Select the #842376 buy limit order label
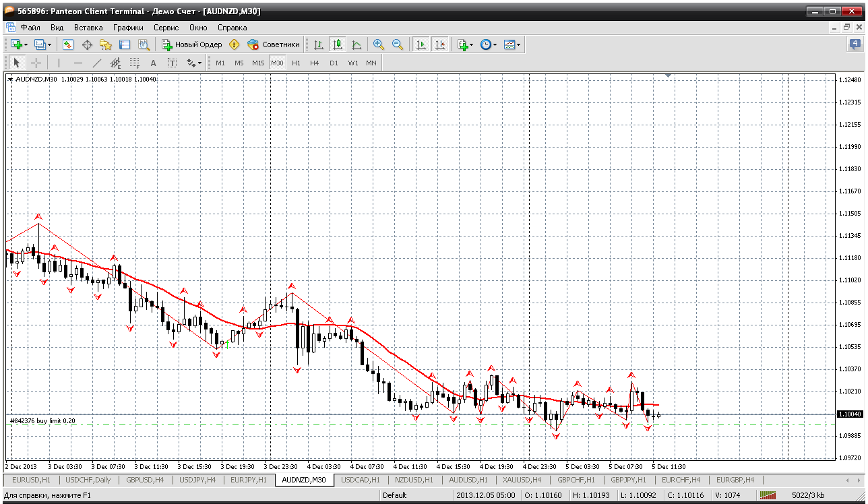Screen dimensions: 868x504 tap(42, 420)
